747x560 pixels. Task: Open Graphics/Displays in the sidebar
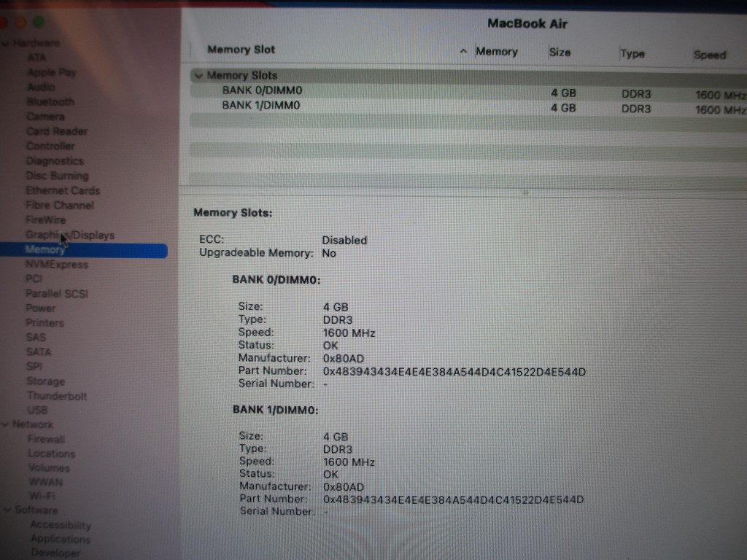(x=70, y=236)
